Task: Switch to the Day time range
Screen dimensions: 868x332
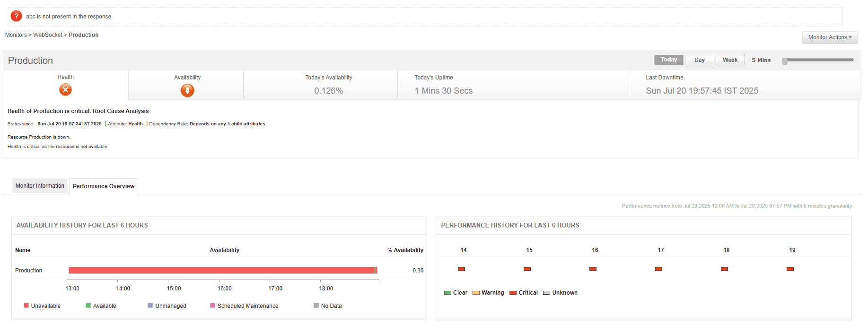Action: click(x=699, y=60)
